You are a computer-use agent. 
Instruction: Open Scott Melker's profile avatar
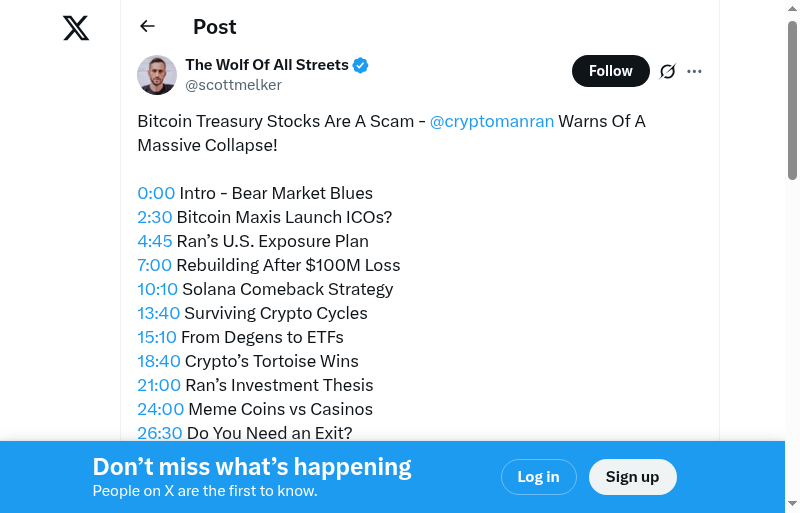(157, 75)
